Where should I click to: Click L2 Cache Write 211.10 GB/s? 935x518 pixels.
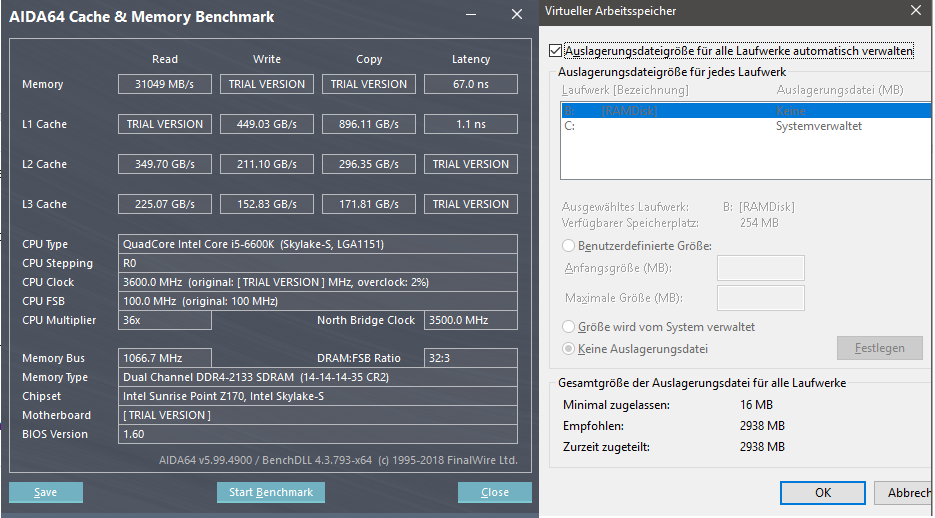coord(267,164)
